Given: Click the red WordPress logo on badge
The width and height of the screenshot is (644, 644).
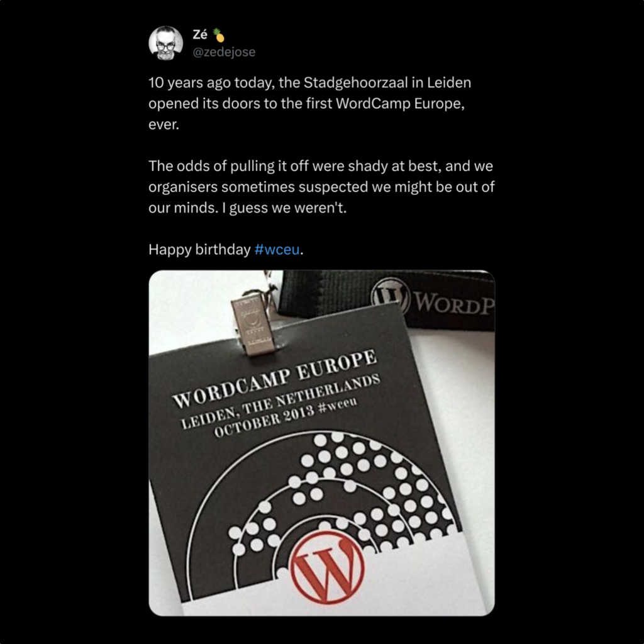Looking at the screenshot, I should point(327,567).
